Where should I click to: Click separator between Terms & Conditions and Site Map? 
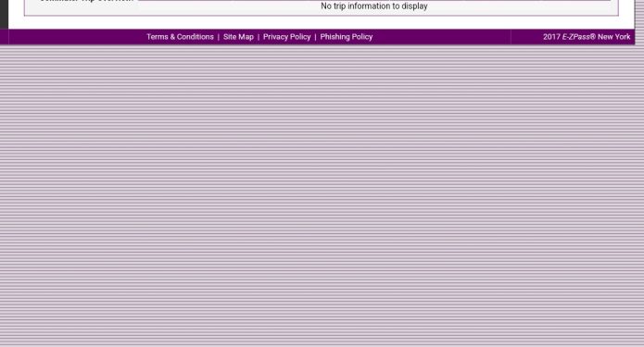[x=219, y=37]
